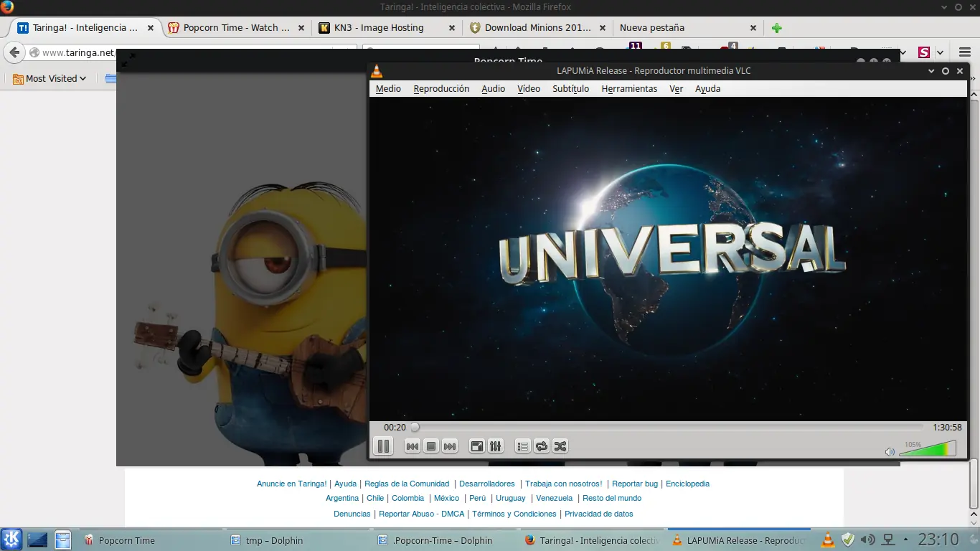Switch to the Nueva pestaña tab

pyautogui.click(x=687, y=28)
